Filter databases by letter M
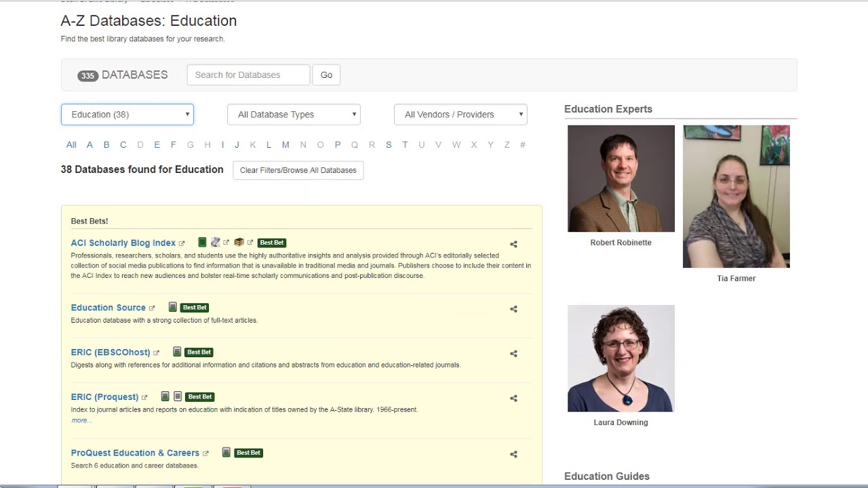This screenshot has width=868, height=488. (285, 144)
